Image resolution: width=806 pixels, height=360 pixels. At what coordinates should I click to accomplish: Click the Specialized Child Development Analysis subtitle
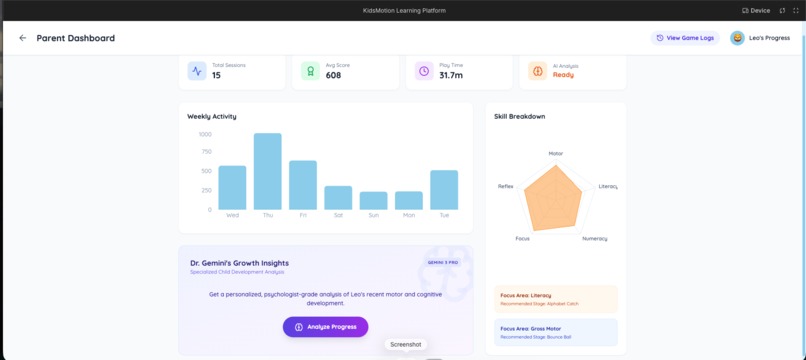click(237, 272)
